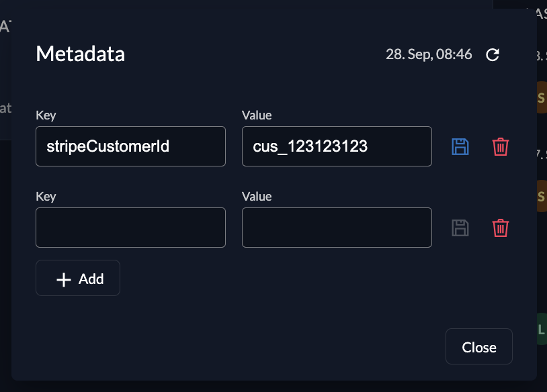Click the refresh icon beside the timestamp

coord(493,55)
